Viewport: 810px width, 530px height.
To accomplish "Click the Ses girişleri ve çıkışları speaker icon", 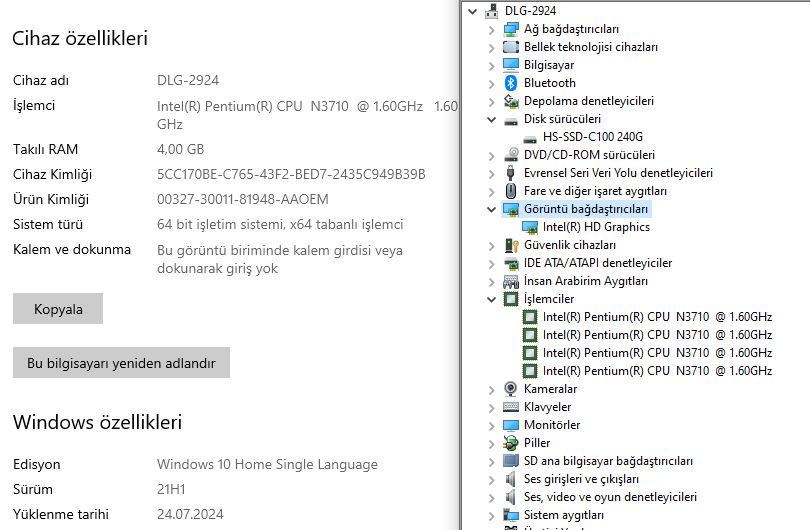I will coord(511,479).
